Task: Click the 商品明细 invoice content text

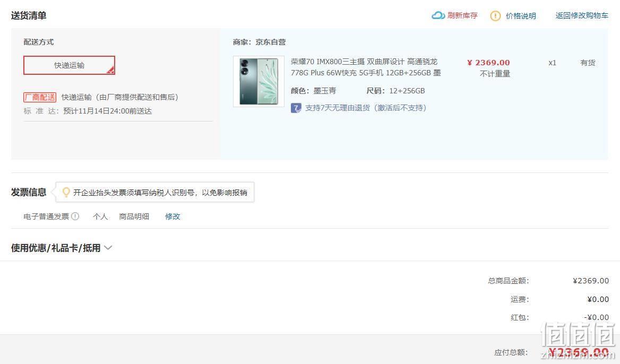Action: 134,216
